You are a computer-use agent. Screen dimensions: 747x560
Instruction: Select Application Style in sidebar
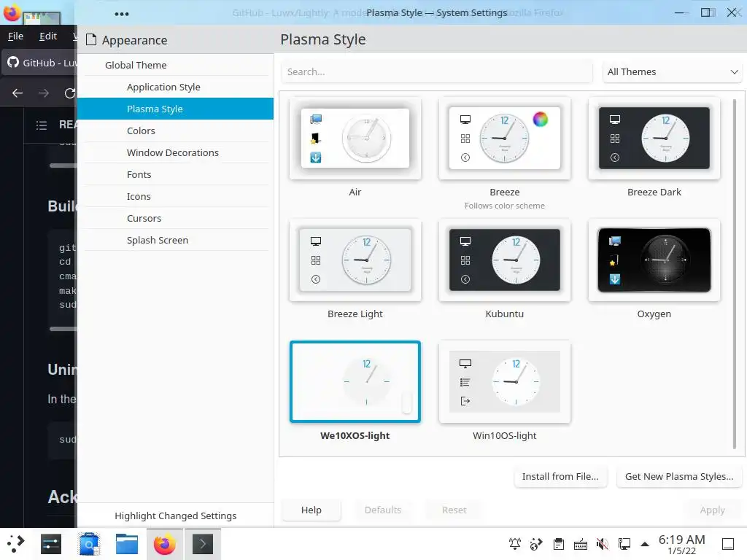(175, 87)
